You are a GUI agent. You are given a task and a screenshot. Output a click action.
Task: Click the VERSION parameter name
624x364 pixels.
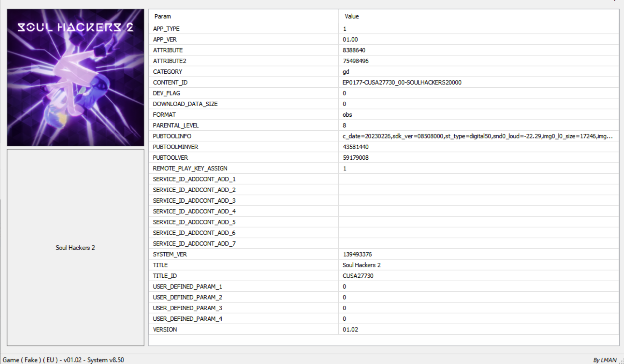[x=165, y=329]
